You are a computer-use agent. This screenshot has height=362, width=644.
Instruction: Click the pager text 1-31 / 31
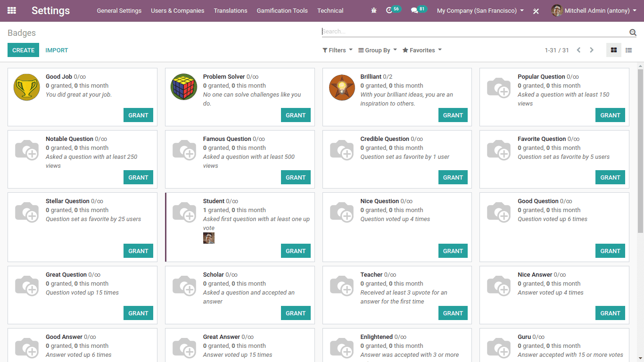coord(557,50)
